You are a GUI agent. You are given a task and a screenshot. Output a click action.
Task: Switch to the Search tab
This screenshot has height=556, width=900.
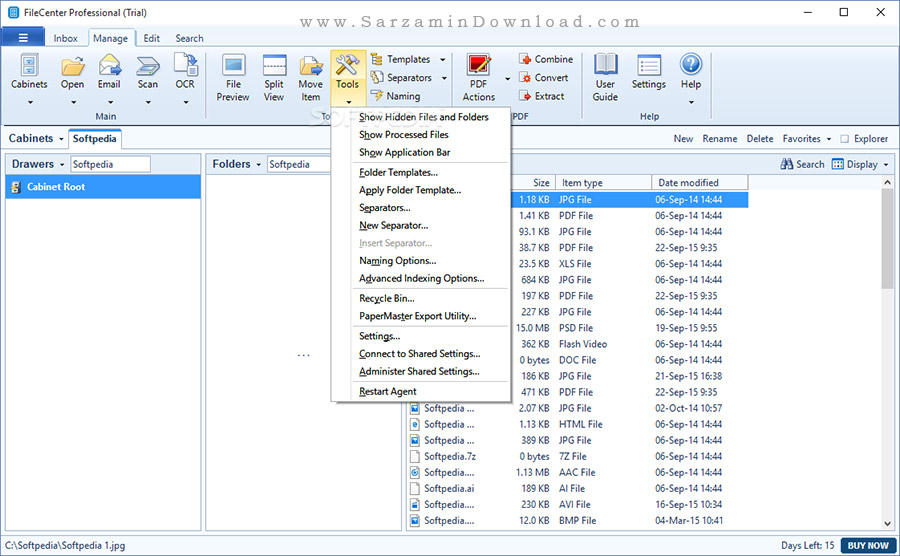[x=189, y=38]
